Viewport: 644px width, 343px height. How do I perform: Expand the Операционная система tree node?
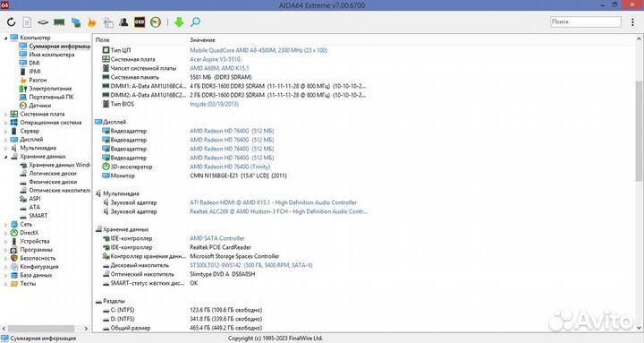(5, 123)
